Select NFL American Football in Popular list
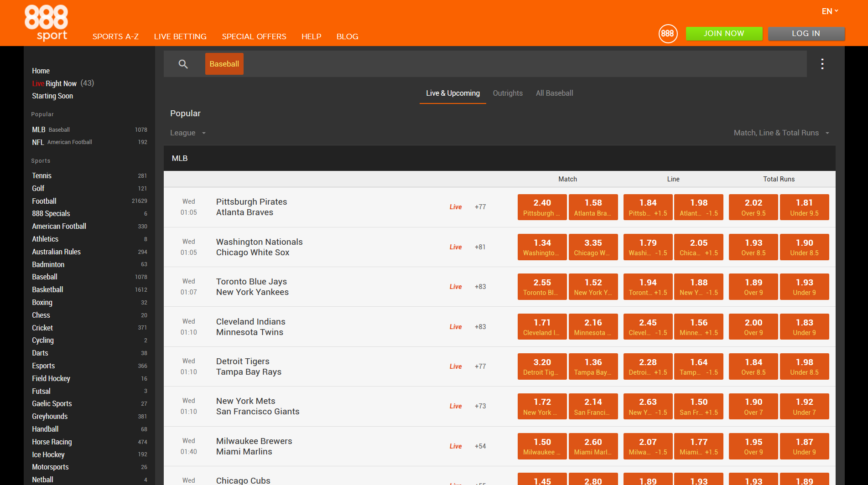This screenshot has width=868, height=485. pos(89,142)
